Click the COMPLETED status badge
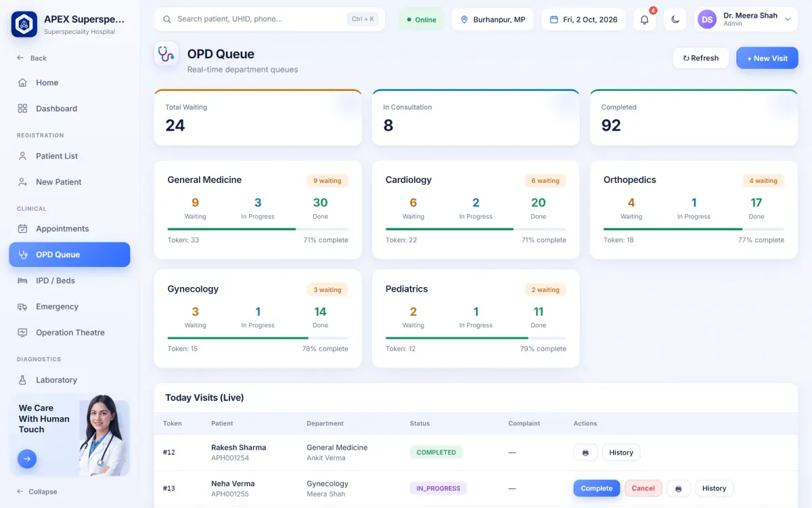 [436, 452]
